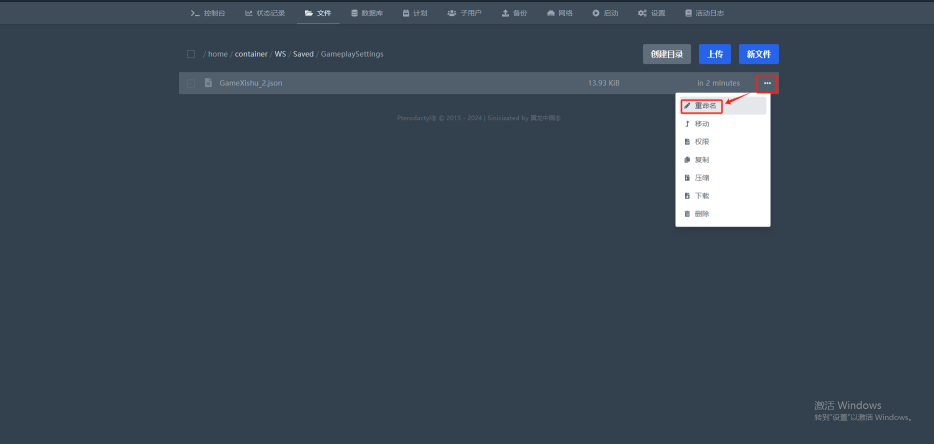Open the 启动 startup tab
934x444 pixels.
(605, 13)
